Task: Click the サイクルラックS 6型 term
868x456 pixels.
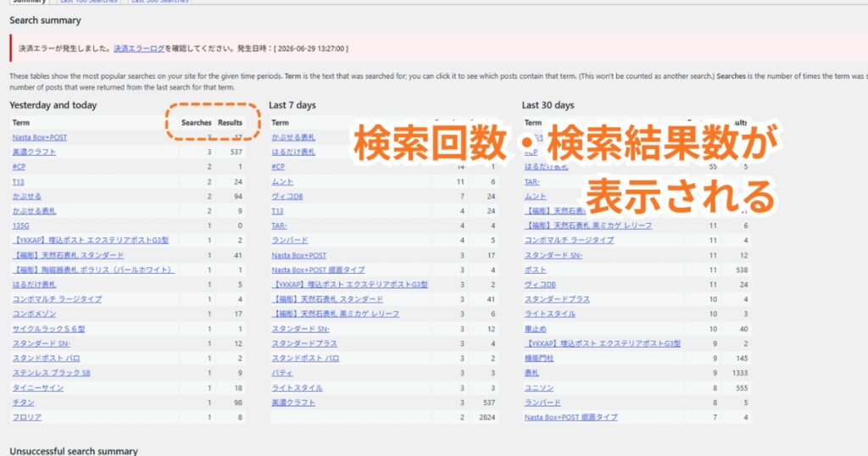Action: 48,329
